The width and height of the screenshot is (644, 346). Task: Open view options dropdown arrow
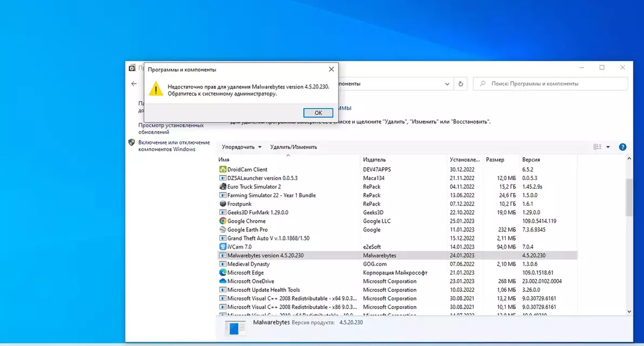coord(608,147)
